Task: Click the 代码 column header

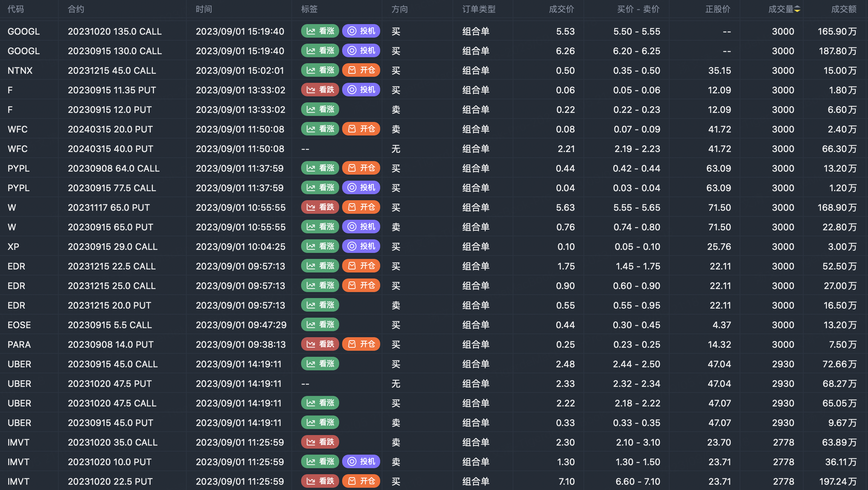Action: pos(16,9)
